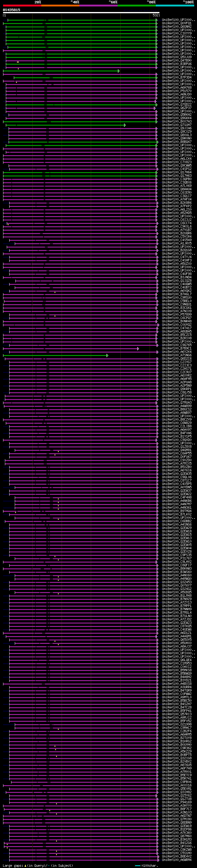Select the UniRef100_Q9KRP1 label
The height and width of the screenshot is (868, 197).
tap(177, 389)
